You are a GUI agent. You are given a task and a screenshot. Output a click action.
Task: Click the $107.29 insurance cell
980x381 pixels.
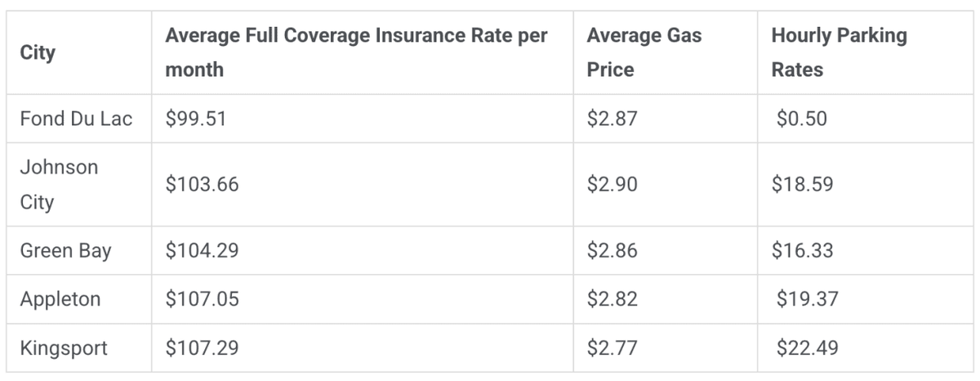point(202,348)
